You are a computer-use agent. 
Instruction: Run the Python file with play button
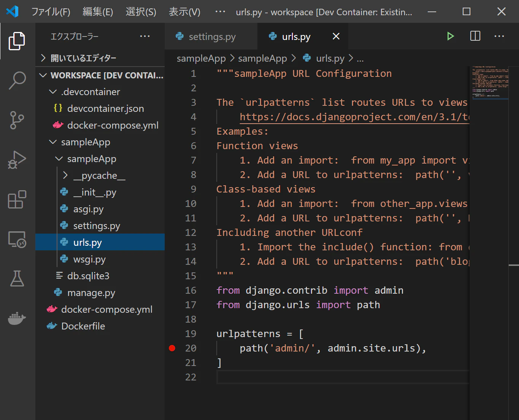tap(451, 36)
